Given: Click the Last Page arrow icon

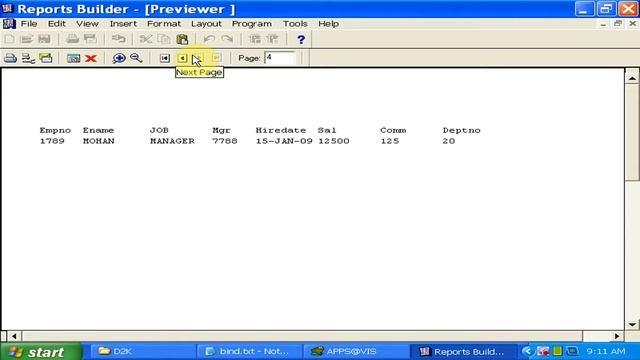Looking at the screenshot, I should 216,58.
